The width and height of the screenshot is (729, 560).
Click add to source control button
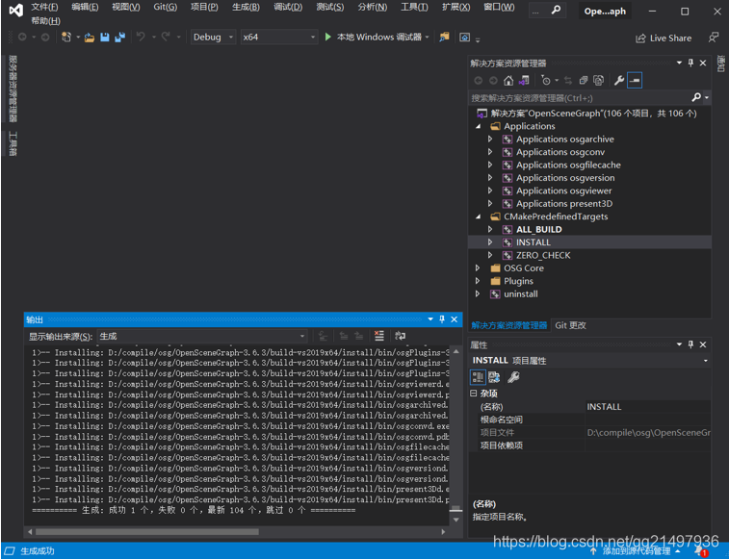pos(636,551)
